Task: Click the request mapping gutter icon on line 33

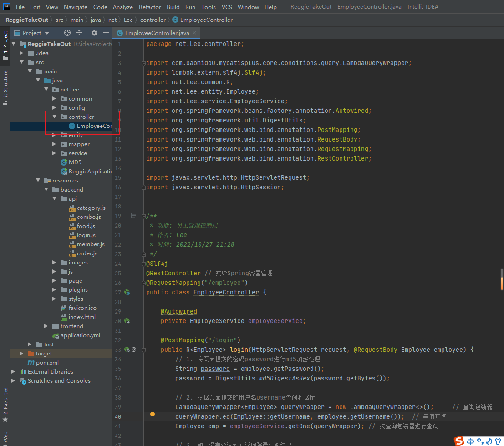Action: 127,349
